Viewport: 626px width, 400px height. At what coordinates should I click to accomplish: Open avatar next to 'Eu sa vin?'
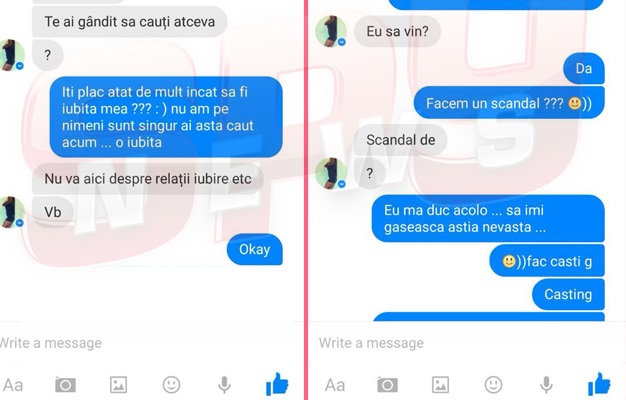point(331,31)
